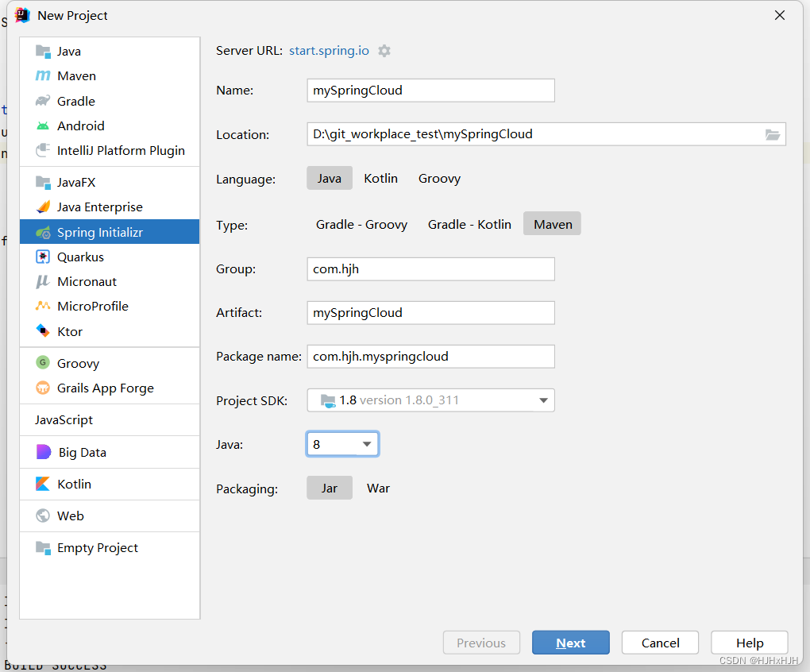The image size is (810, 672).
Task: Click the Groovy green G icon
Action: 43,362
